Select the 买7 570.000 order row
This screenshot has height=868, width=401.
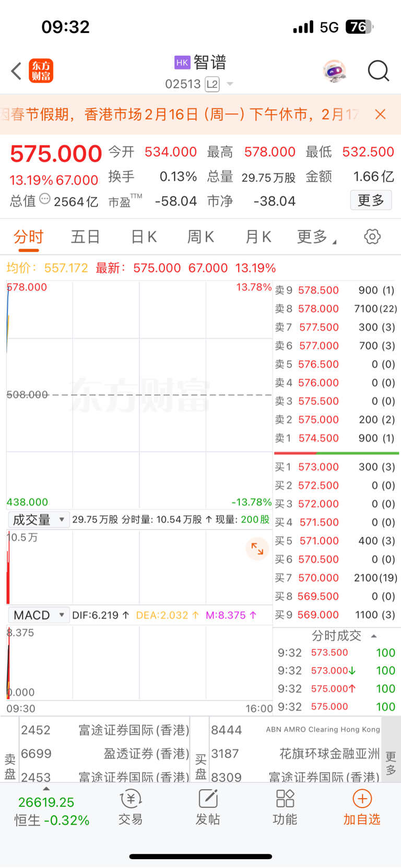[336, 578]
